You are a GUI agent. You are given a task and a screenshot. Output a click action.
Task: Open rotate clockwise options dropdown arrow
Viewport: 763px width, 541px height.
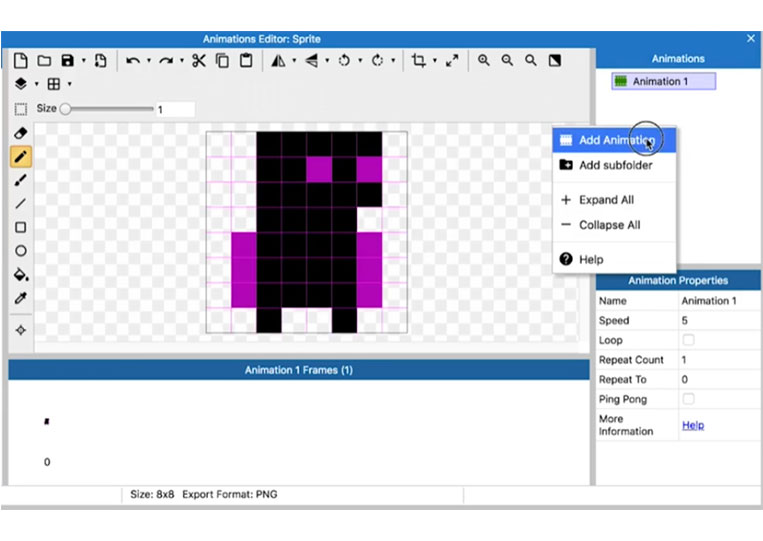tap(393, 61)
